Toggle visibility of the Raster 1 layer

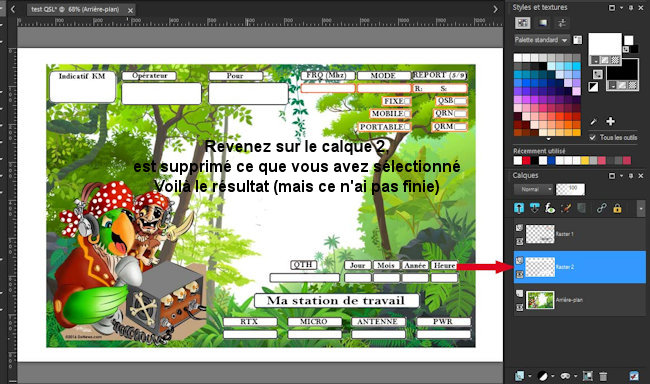[519, 228]
